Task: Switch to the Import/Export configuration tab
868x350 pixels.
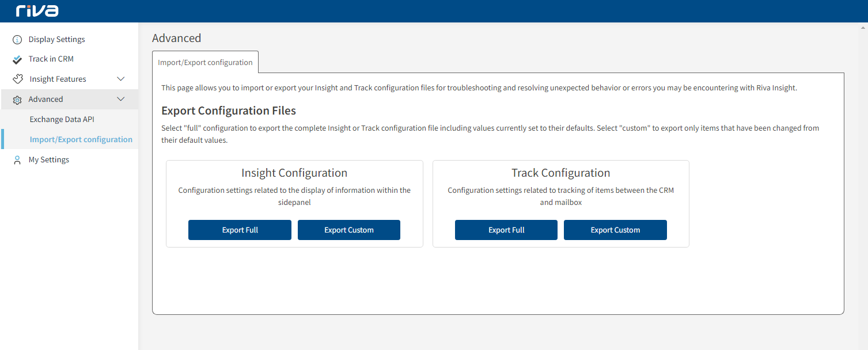Action: coord(205,62)
